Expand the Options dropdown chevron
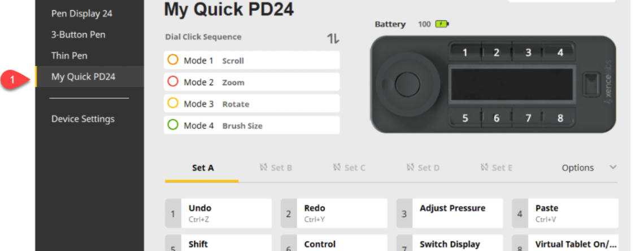The image size is (644, 251). click(613, 168)
